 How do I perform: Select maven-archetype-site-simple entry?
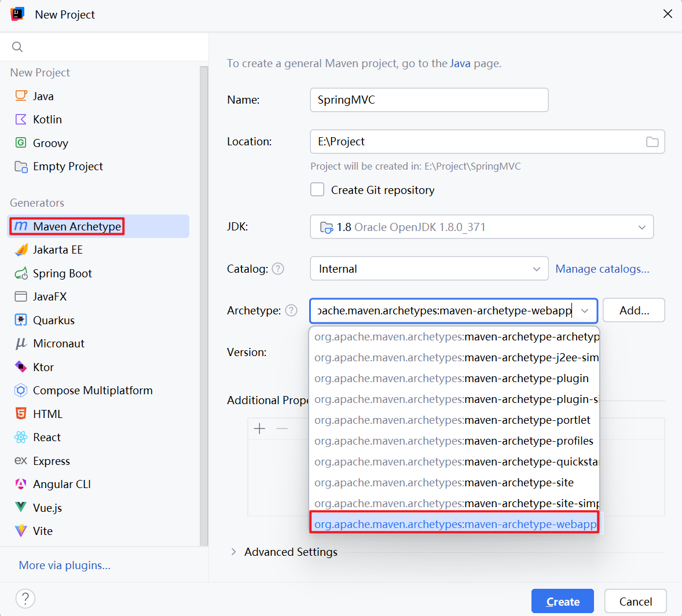tap(454, 504)
